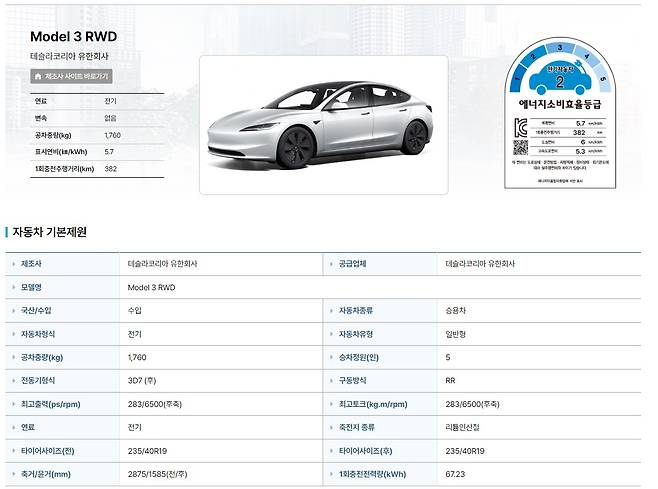The image size is (658, 489).
Task: Click the 리튬인산철 battery type value
Action: (464, 427)
